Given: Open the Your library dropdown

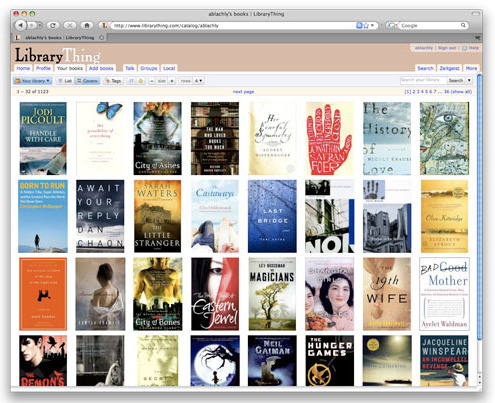Looking at the screenshot, I should [x=32, y=81].
